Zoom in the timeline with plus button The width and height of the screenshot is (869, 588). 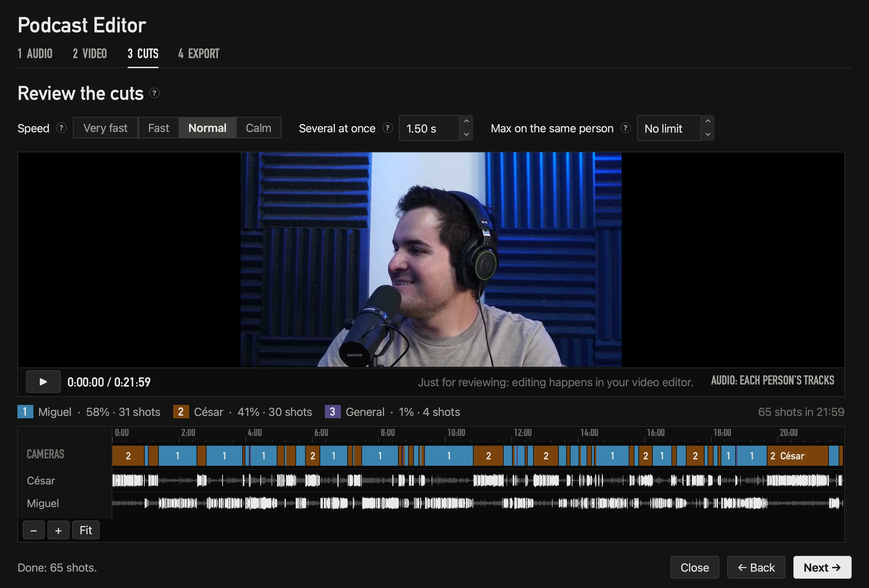pos(58,530)
